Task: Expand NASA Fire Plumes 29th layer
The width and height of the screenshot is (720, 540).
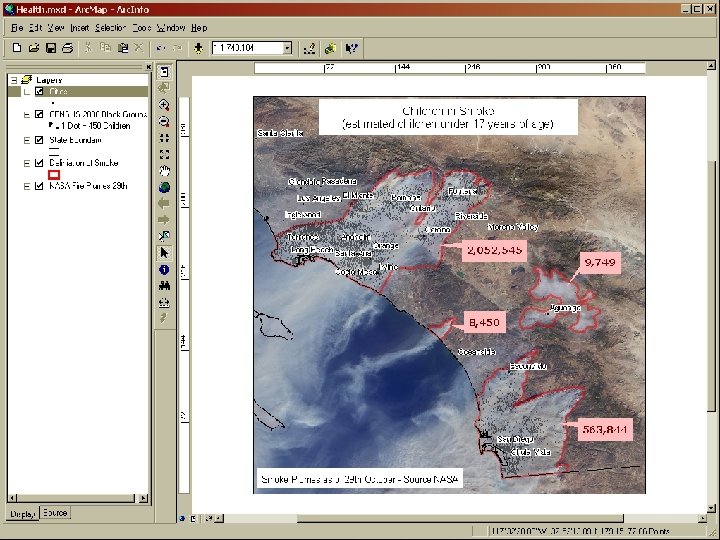Action: pyautogui.click(x=27, y=186)
